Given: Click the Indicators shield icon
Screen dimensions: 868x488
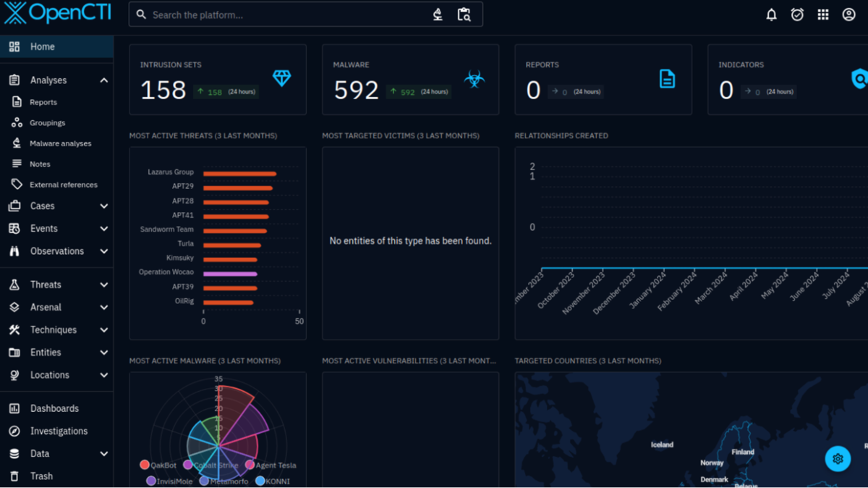Looking at the screenshot, I should pyautogui.click(x=859, y=79).
